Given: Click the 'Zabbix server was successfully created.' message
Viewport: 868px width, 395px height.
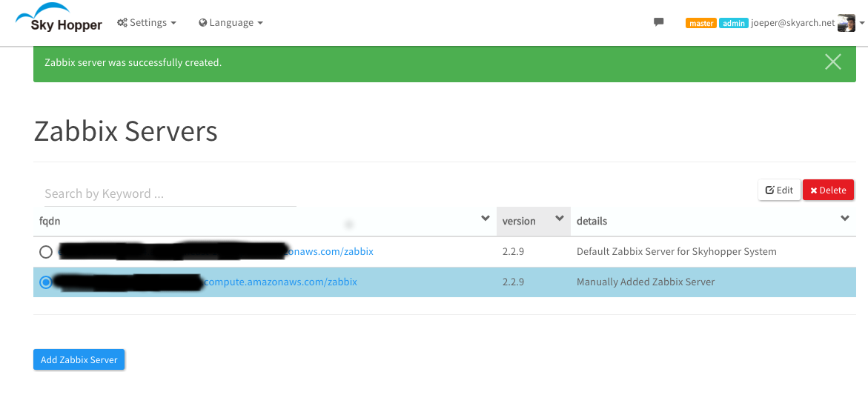Looking at the screenshot, I should (133, 62).
